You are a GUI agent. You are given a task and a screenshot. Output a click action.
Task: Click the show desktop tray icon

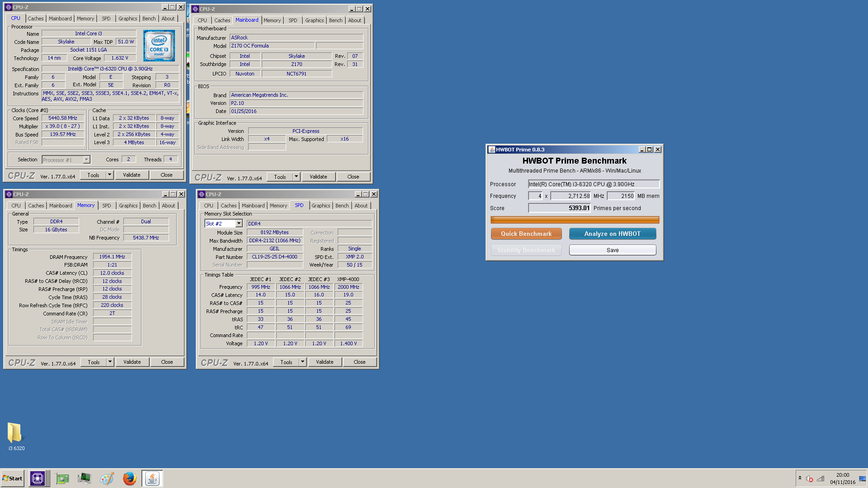(x=863, y=479)
